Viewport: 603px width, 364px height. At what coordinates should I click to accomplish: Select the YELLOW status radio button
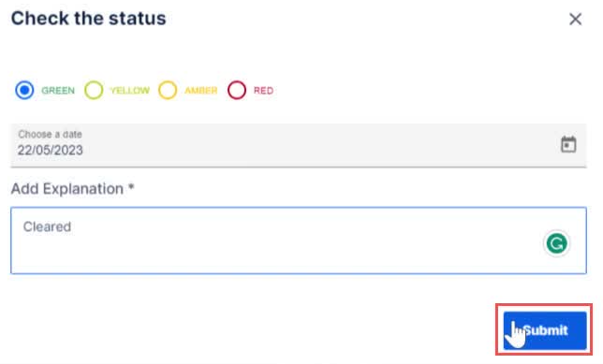click(94, 91)
